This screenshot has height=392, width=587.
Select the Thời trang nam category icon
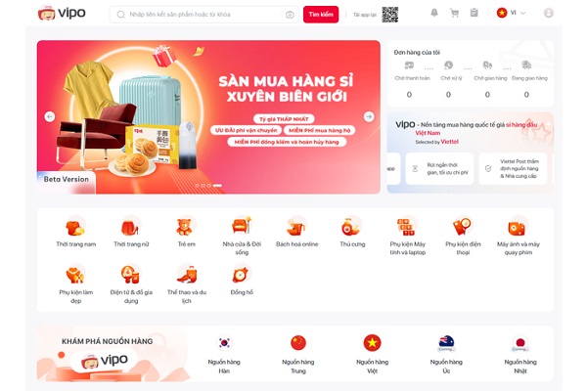pyautogui.click(x=76, y=227)
